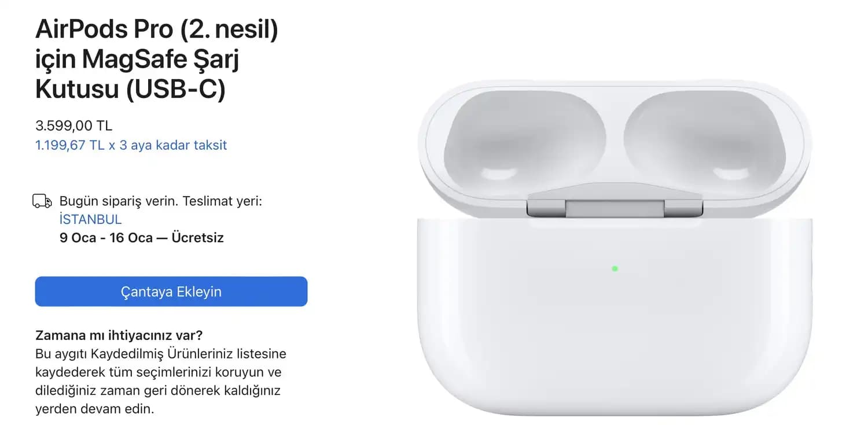Image resolution: width=868 pixels, height=425 pixels.
Task: Click the Bugün sipariş verin text
Action: [x=119, y=202]
